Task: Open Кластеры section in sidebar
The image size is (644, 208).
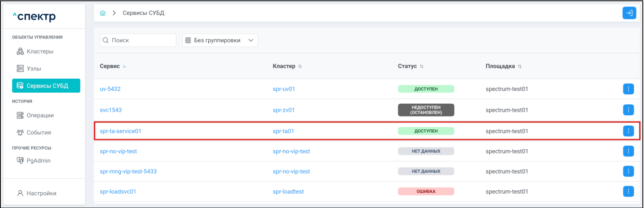Action: click(40, 52)
